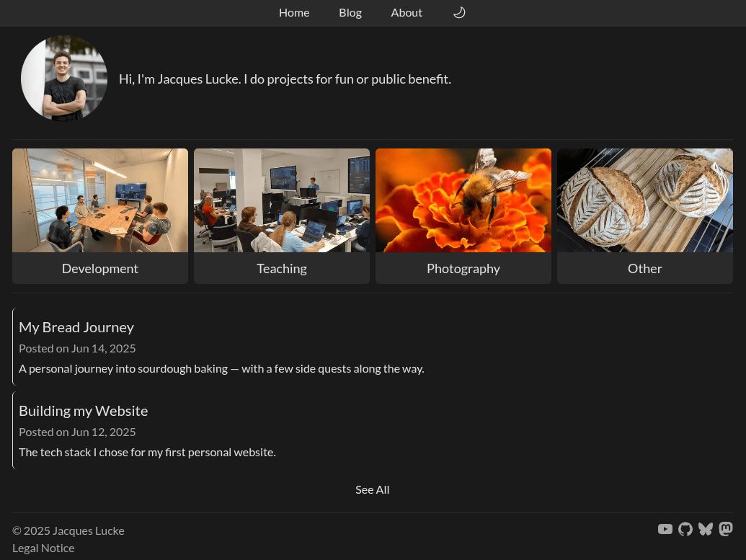The width and height of the screenshot is (746, 560).
Task: Open the My Bread Journey post
Action: (76, 326)
